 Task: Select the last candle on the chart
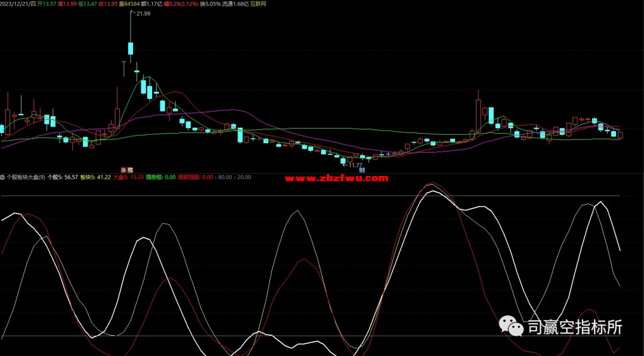620,135
